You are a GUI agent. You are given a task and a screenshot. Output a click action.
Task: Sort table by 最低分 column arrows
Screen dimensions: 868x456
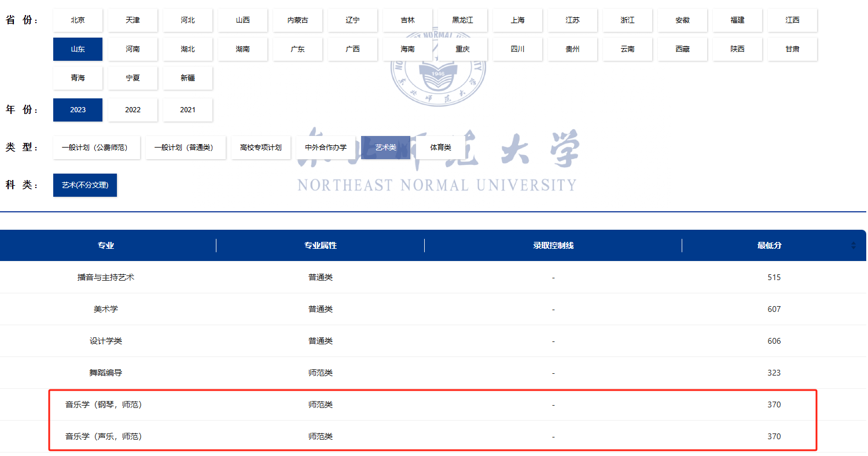[853, 245]
